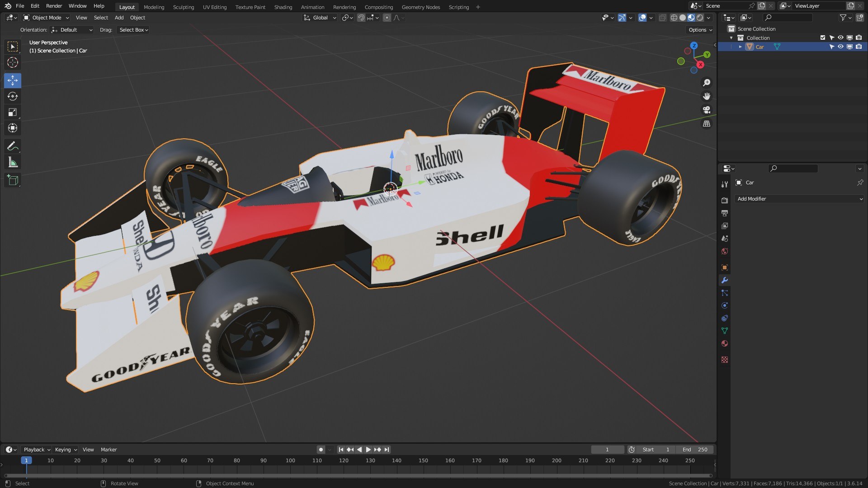Image resolution: width=868 pixels, height=488 pixels.
Task: Open the Add menu in viewport header
Action: click(119, 18)
